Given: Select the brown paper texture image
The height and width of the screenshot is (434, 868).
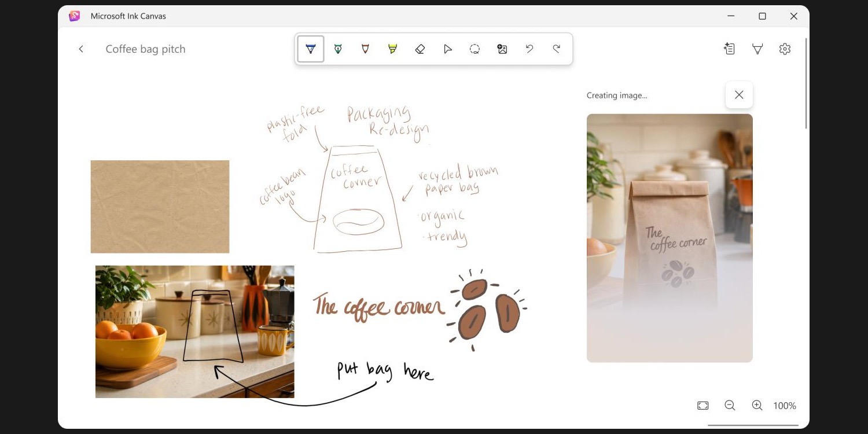Looking at the screenshot, I should [x=160, y=207].
